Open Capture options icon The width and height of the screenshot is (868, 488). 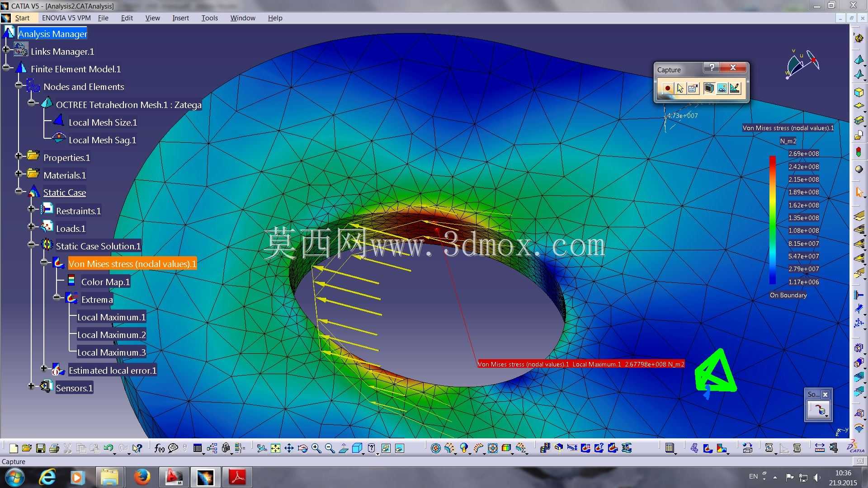pyautogui.click(x=693, y=88)
